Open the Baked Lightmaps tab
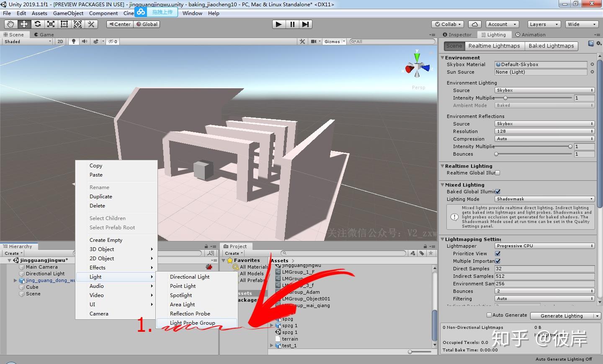 pos(551,46)
